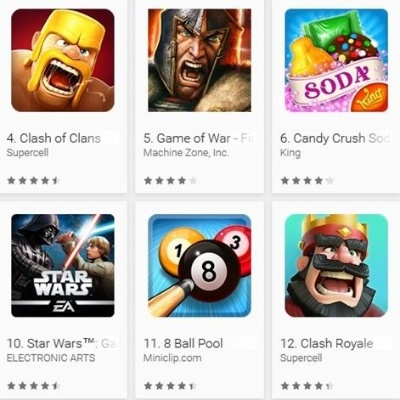Click the Miniclip.com developer link
The width and height of the screenshot is (400, 400).
pos(172,358)
